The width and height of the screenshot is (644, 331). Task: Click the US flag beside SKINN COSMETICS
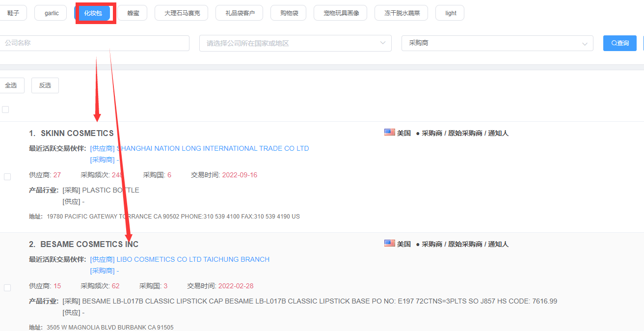[x=390, y=132]
